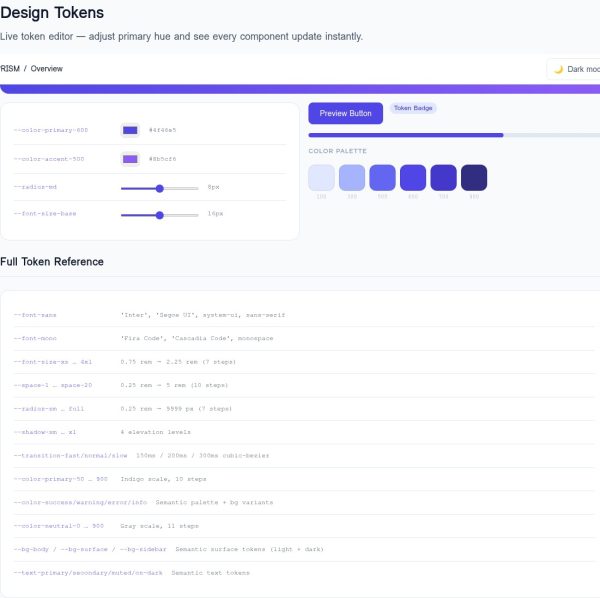Viewport: 600px width, 598px height.
Task: Click the --radius-md slider handle
Action: tap(160, 188)
